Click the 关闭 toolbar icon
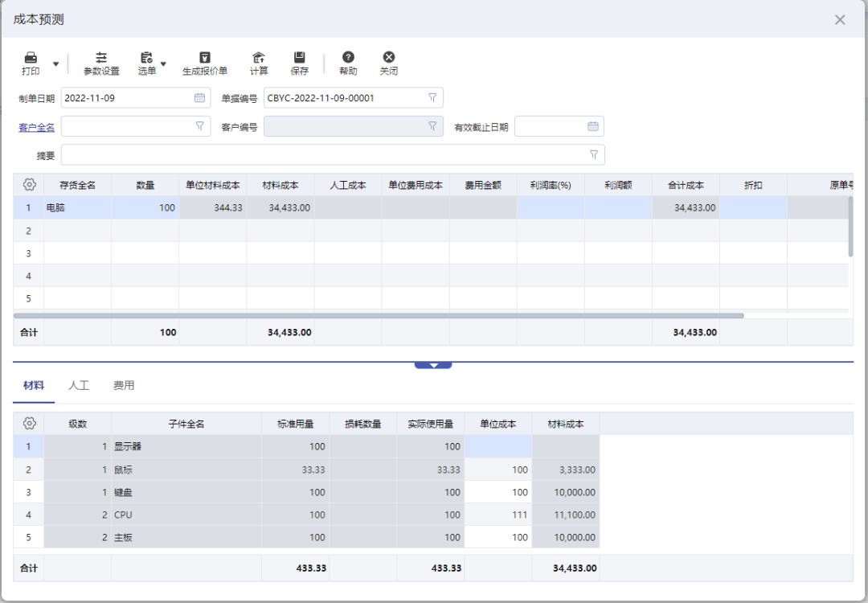 (x=389, y=58)
